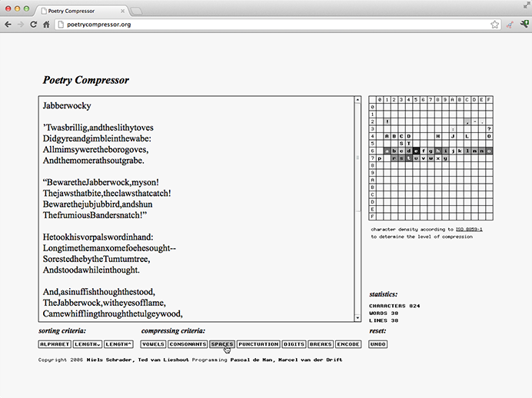
Task: Reload the page with the refresh icon
Action: pos(33,25)
